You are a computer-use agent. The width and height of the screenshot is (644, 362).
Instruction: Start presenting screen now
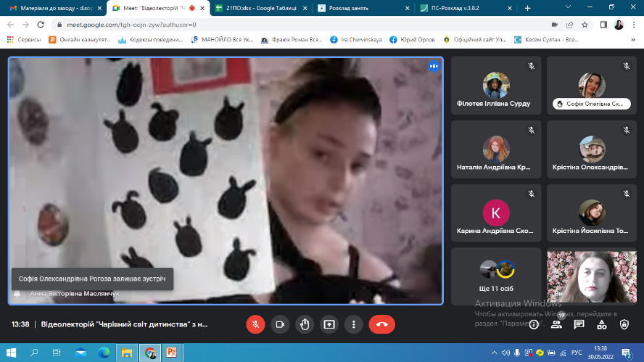329,324
